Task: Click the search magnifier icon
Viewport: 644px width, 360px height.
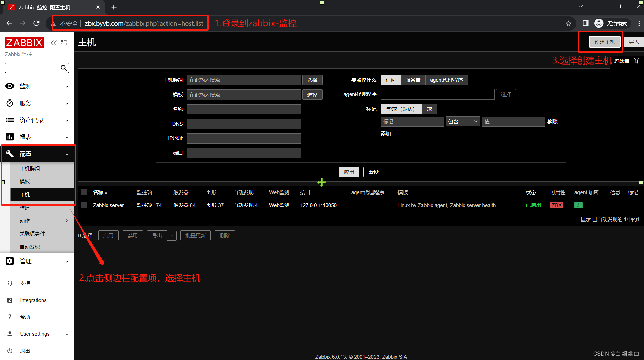Action: click(63, 68)
